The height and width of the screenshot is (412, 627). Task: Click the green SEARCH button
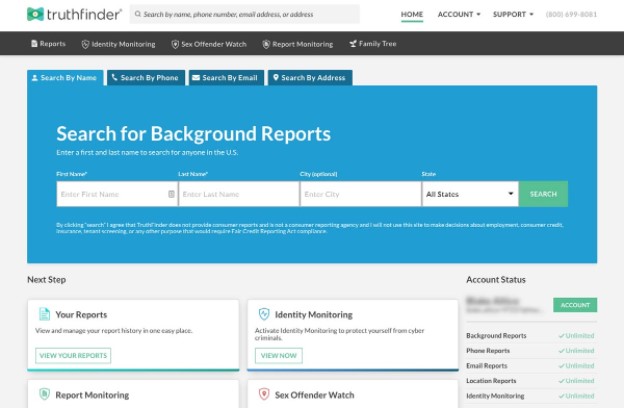543,194
